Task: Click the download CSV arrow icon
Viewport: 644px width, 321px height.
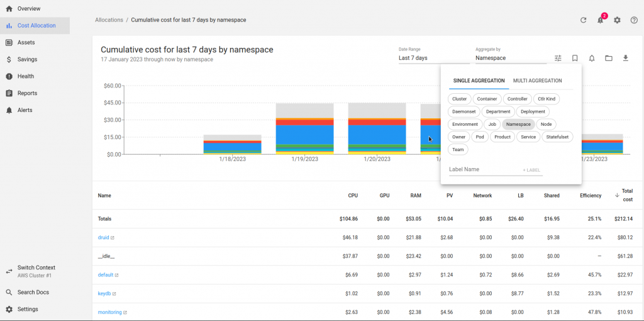Action: (x=626, y=58)
